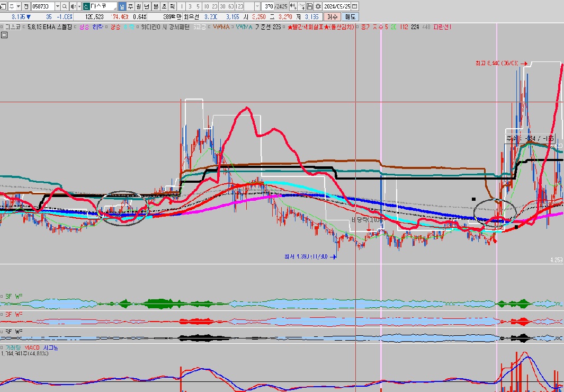Select the daily (일) period toggle

coord(122,6)
